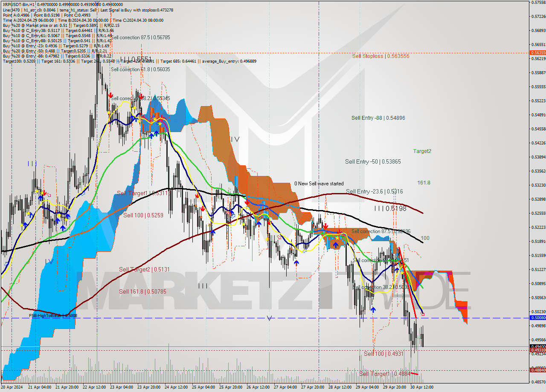Click the 'Target100: 0.5205' targets info line
546x392 pixels.
click(130, 61)
